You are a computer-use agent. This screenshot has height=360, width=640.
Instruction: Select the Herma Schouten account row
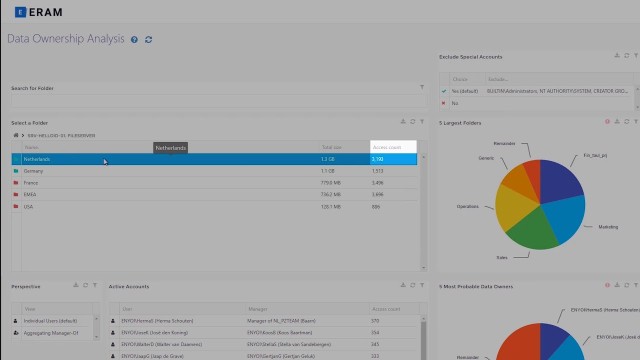(264, 321)
